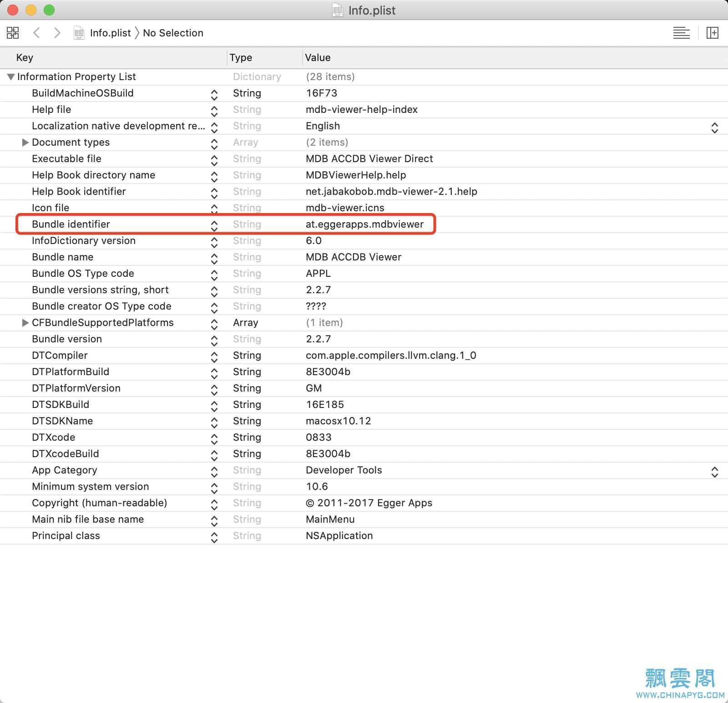
Task: Expand the Document types array
Action: click(25, 143)
